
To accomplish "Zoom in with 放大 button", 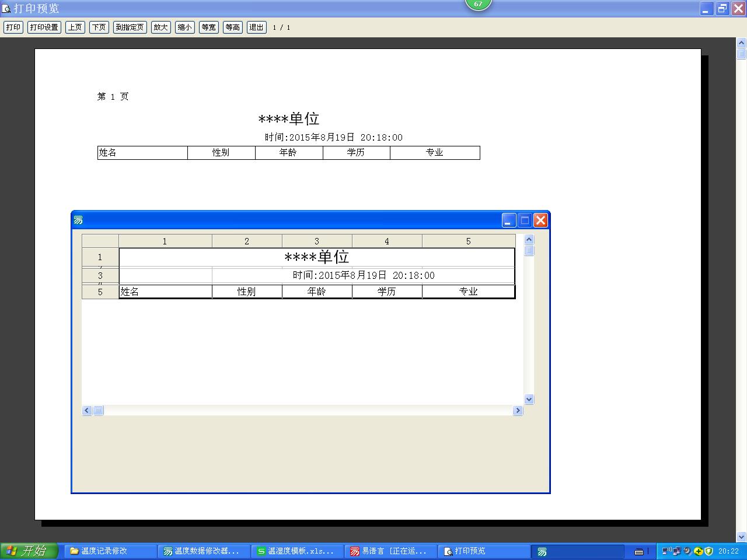I will point(161,27).
